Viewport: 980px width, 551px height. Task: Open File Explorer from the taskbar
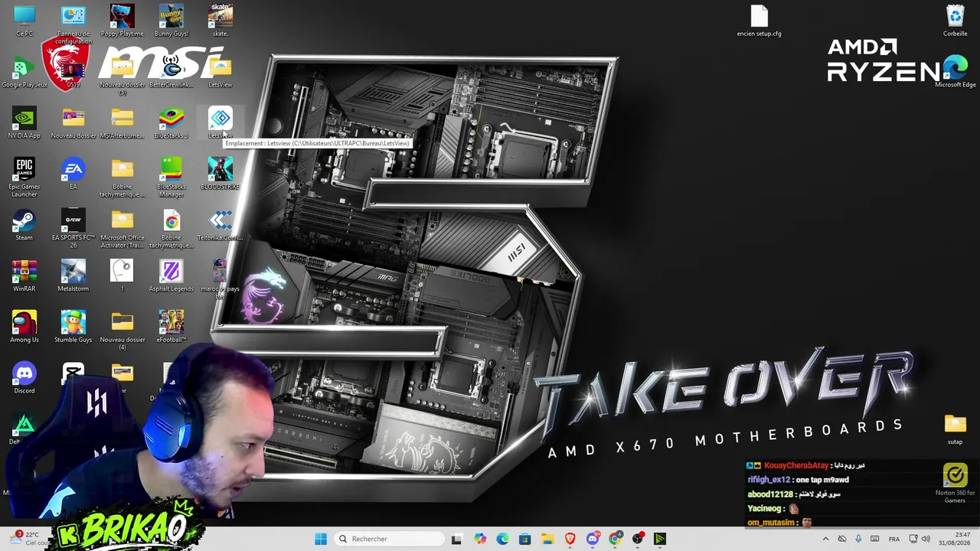pos(547,539)
